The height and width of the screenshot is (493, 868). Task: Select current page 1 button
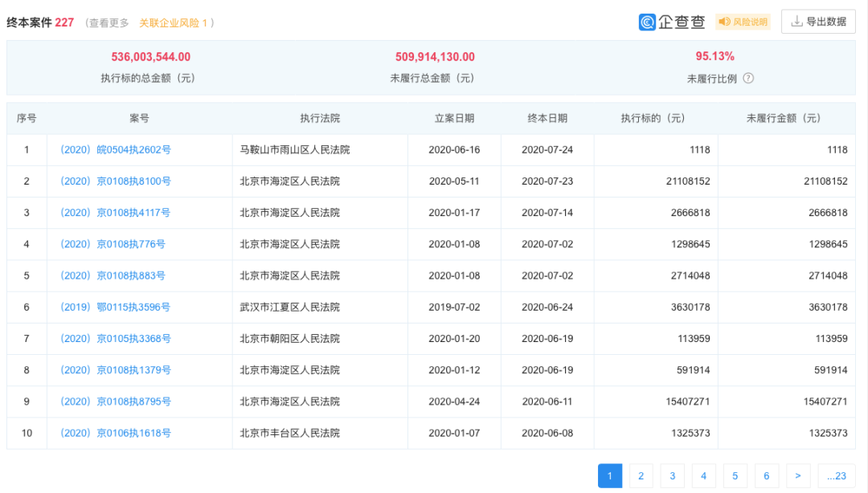point(609,476)
